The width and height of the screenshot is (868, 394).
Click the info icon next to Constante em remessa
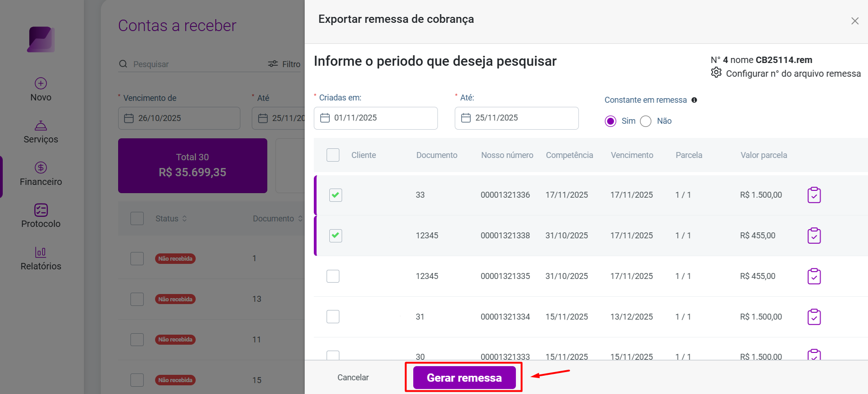pos(694,100)
